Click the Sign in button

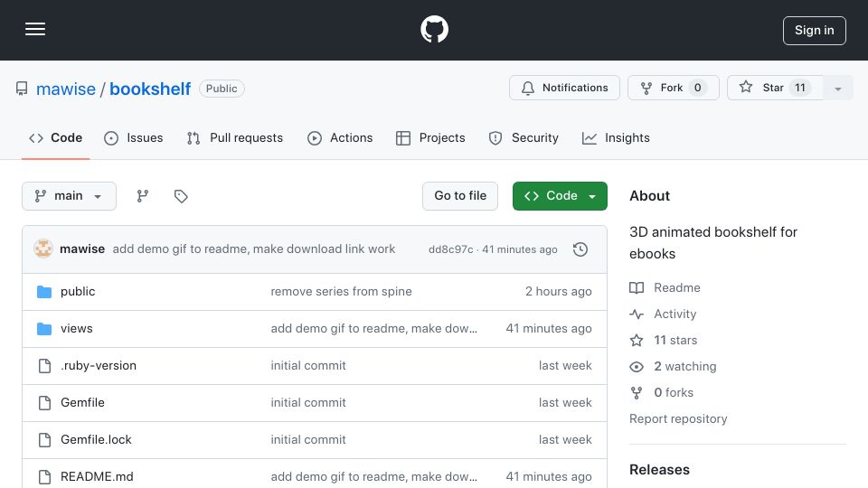click(814, 31)
